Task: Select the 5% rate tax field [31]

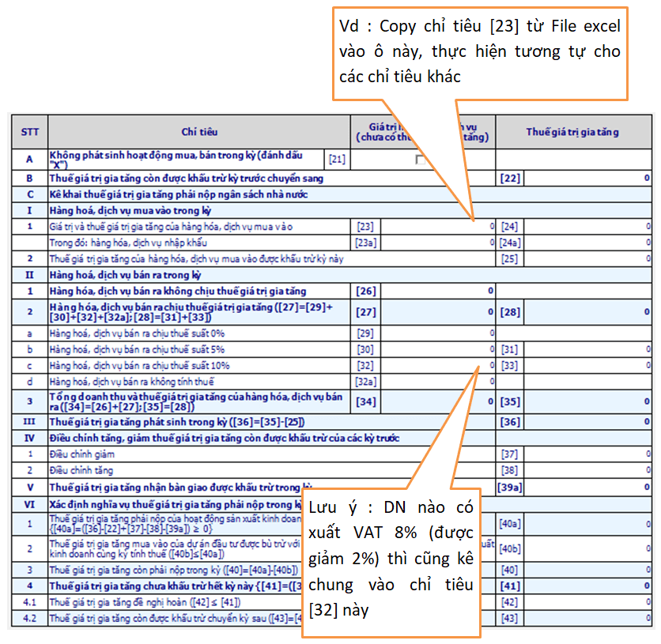Action: point(587,349)
